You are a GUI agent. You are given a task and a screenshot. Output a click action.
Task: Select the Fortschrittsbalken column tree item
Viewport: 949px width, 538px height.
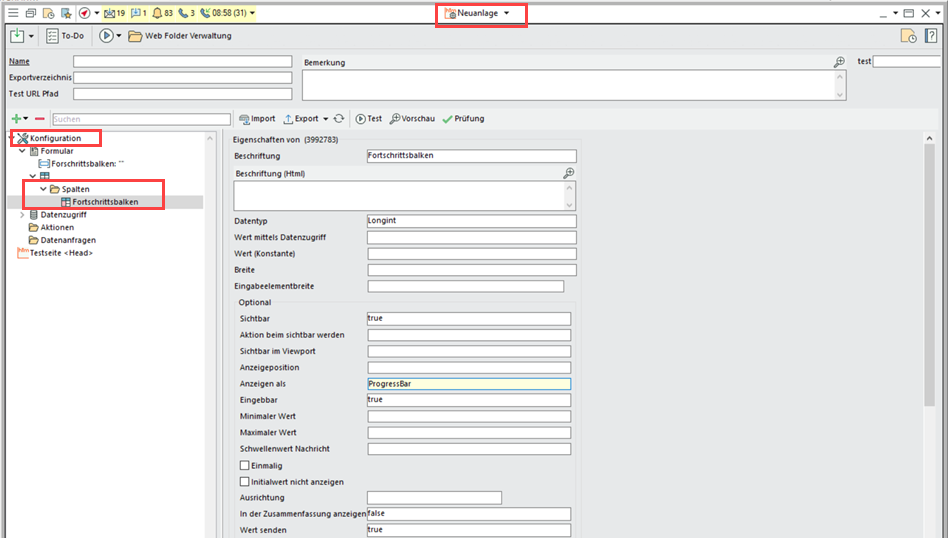[x=104, y=202]
